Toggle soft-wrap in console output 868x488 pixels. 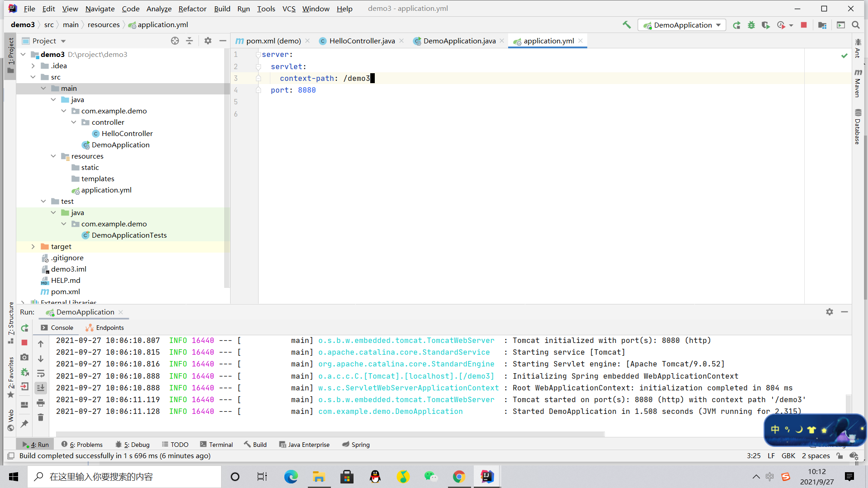coord(41,373)
